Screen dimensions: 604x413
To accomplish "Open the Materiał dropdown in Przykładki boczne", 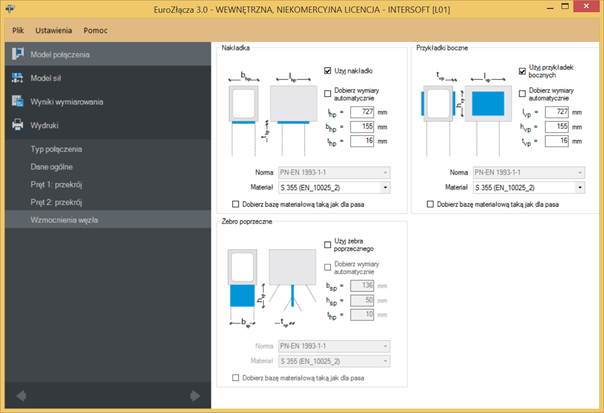I will click(x=529, y=188).
